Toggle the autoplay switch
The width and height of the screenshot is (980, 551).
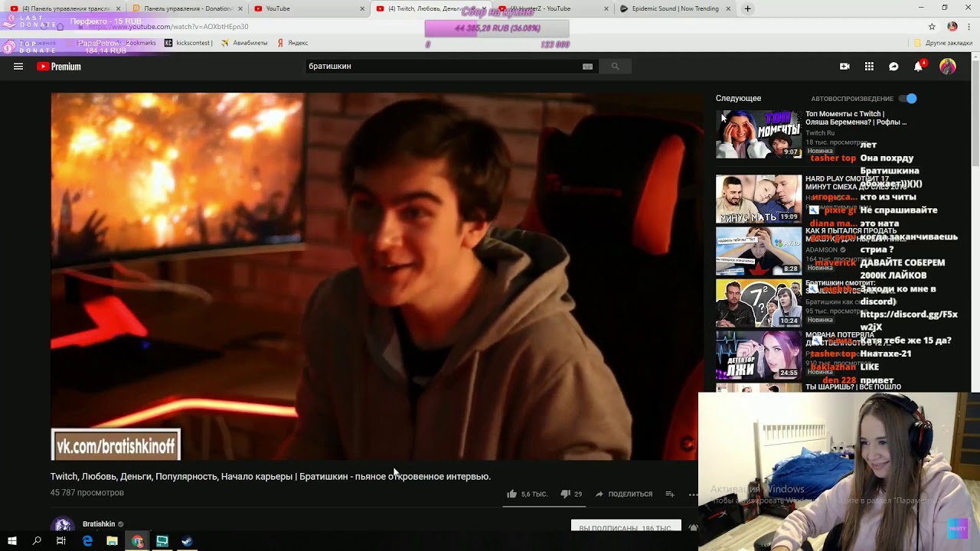(x=908, y=99)
